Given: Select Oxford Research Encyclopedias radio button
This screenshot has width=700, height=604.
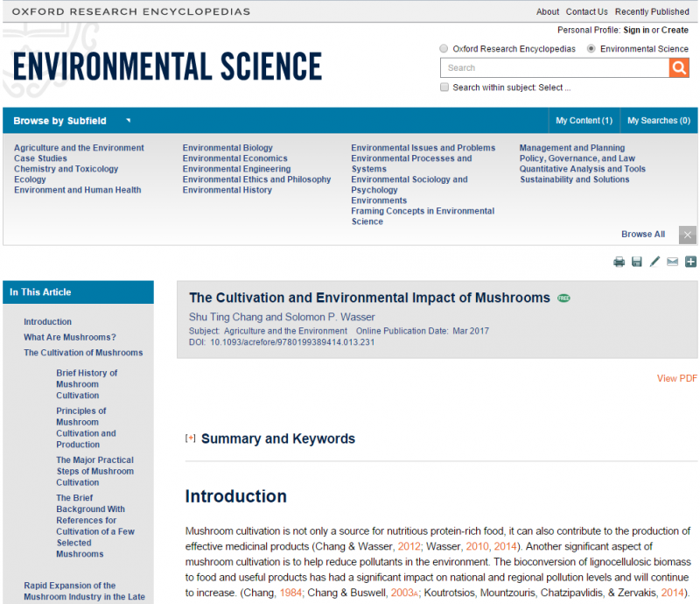Looking at the screenshot, I should (x=444, y=49).
